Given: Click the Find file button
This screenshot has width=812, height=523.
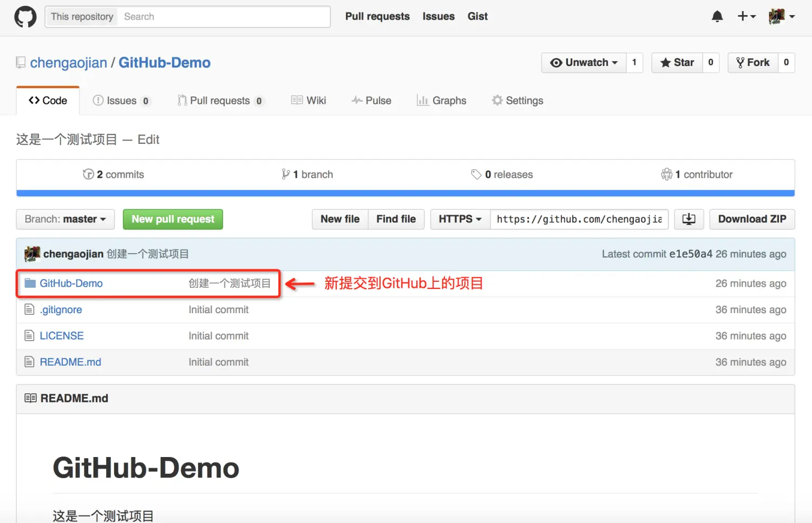Looking at the screenshot, I should point(396,219).
